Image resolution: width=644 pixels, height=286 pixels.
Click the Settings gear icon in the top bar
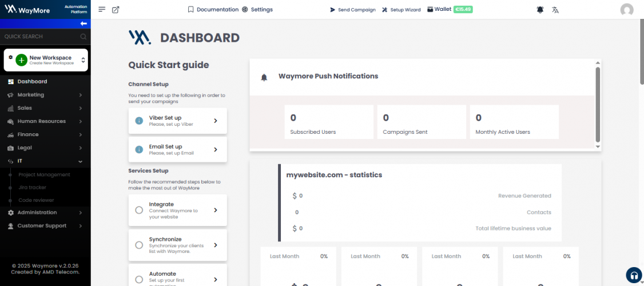click(245, 10)
